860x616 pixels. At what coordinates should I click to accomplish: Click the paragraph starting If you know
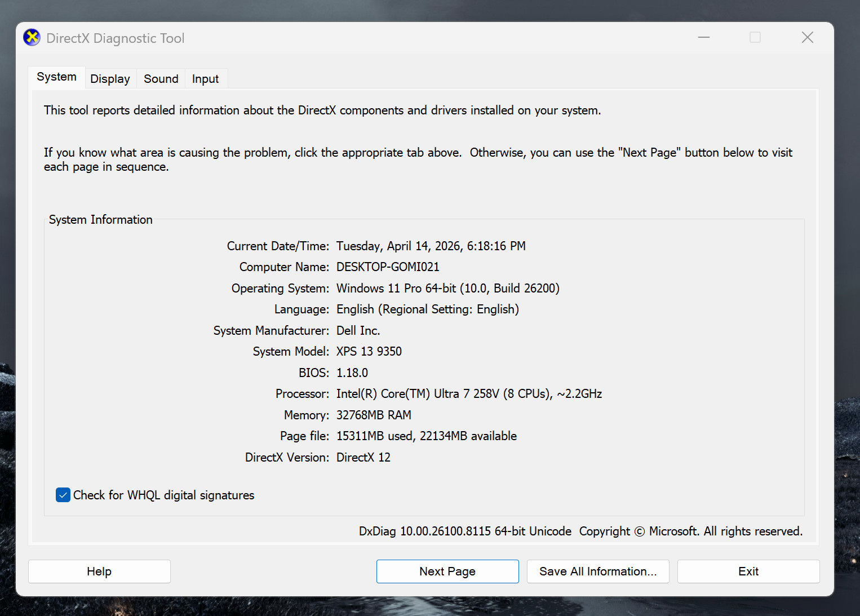418,159
